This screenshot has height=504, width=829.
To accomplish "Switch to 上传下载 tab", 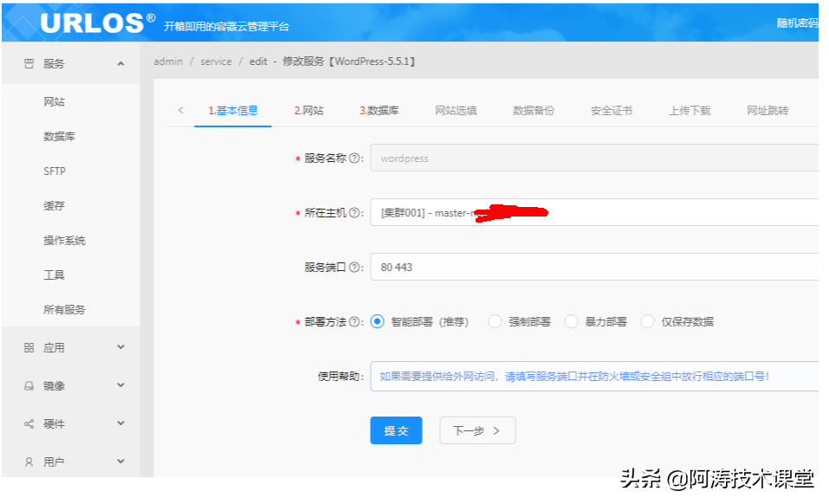I will coord(690,111).
